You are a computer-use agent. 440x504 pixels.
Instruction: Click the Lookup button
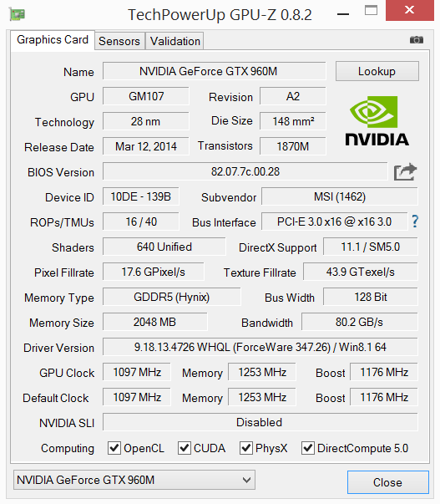(377, 71)
